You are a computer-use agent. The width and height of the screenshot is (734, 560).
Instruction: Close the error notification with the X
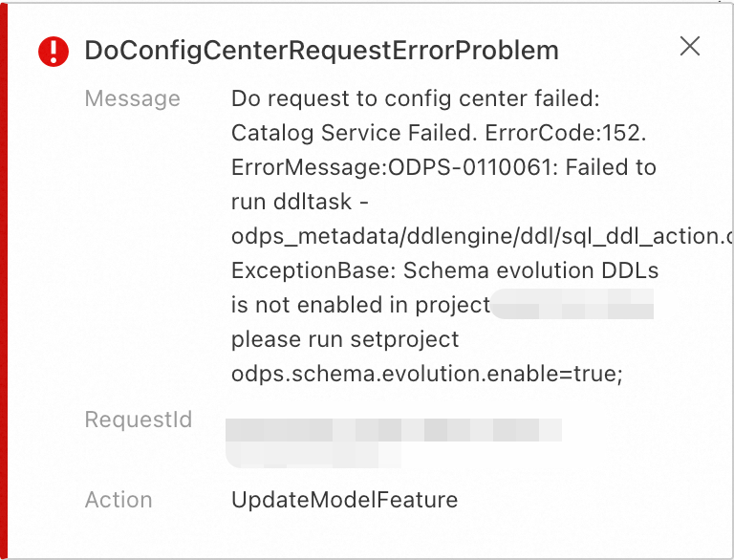pos(689,47)
